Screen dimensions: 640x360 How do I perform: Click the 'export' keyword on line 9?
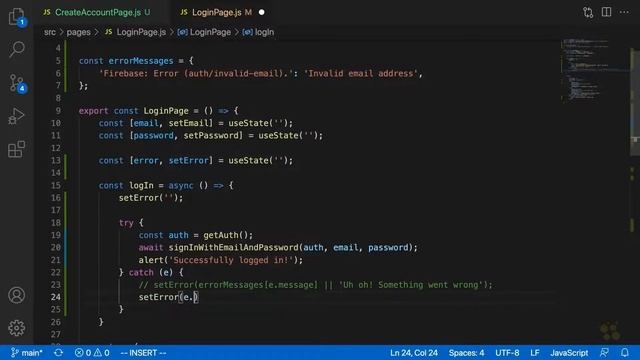point(93,111)
